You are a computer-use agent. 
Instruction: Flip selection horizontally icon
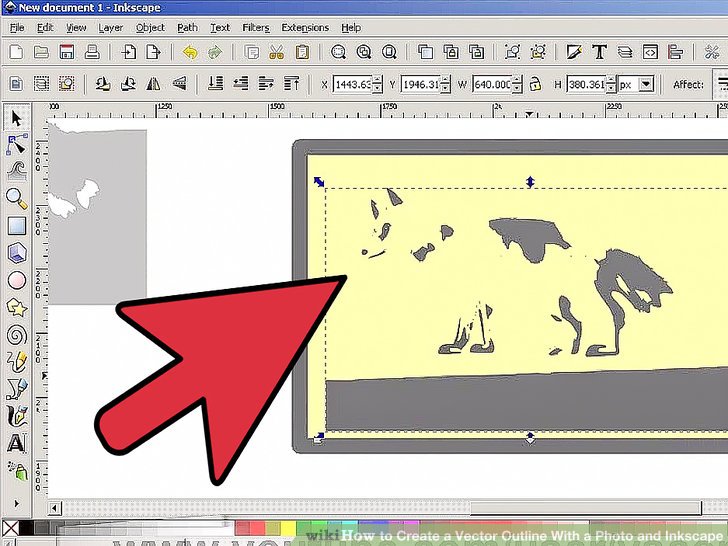pyautogui.click(x=153, y=84)
